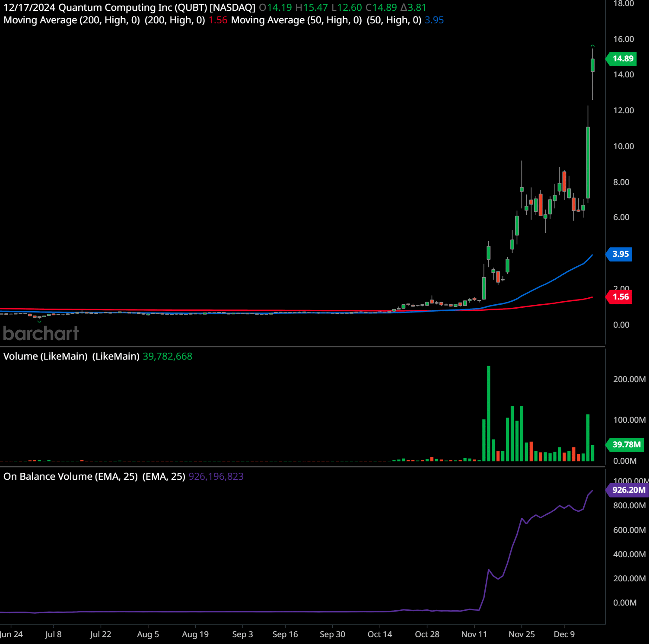The height and width of the screenshot is (644, 649).
Task: Click the purple 926.20M OBV axis tag
Action: tap(627, 490)
